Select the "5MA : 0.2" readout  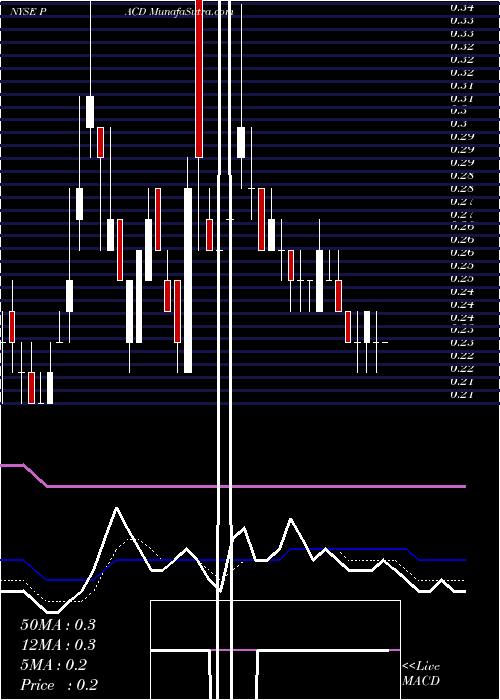click(x=54, y=665)
